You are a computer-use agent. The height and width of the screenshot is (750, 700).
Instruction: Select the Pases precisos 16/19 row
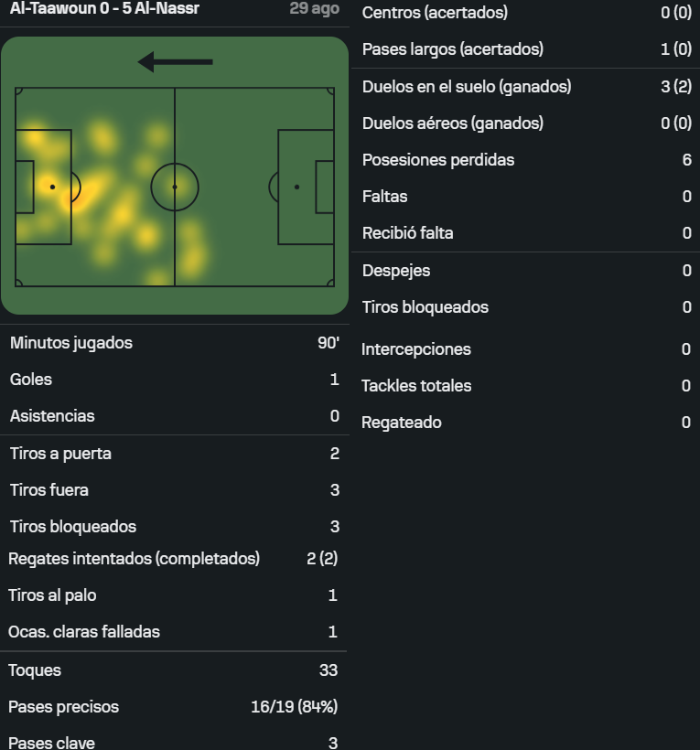click(x=173, y=707)
